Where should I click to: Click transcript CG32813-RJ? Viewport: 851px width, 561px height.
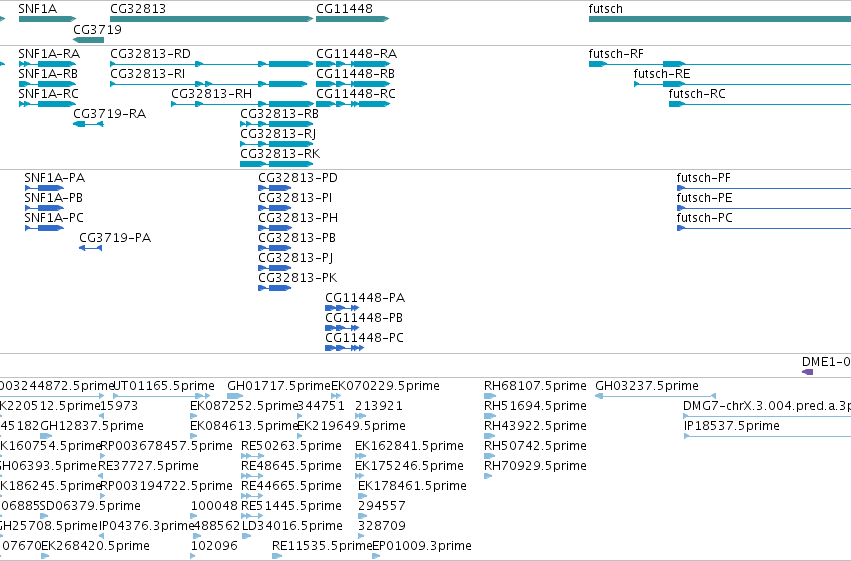point(277,144)
